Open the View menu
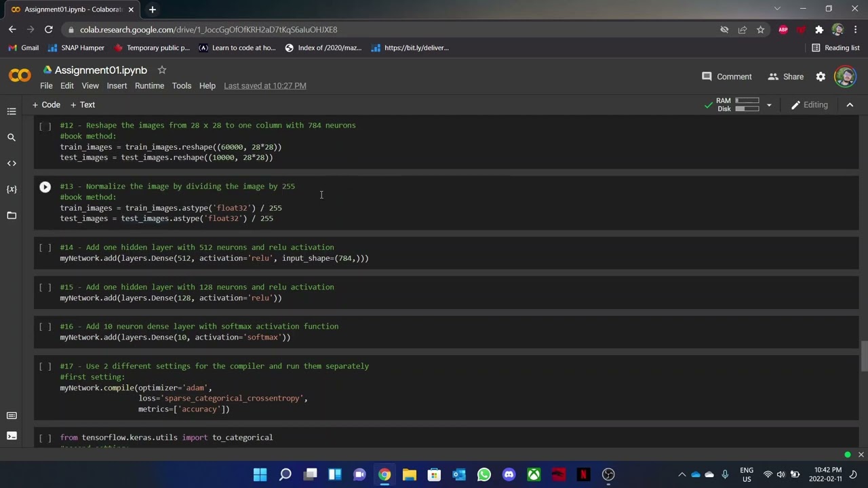Image resolution: width=868 pixels, height=488 pixels. click(x=90, y=86)
